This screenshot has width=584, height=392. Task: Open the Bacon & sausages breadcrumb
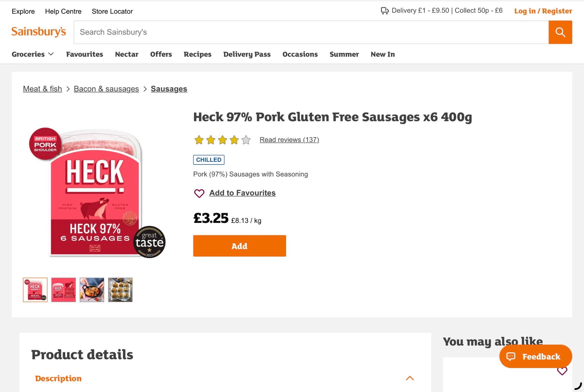click(106, 89)
